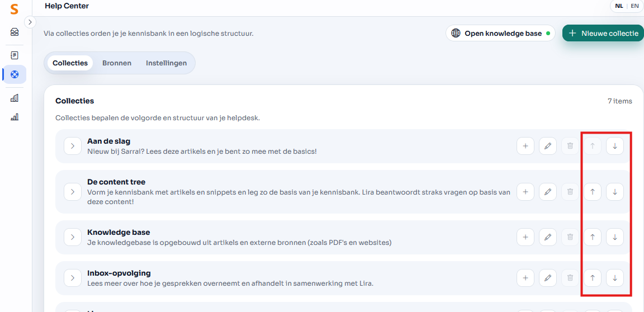Create a Nieuwe collectie
Viewport: 644px width, 312px height.
point(603,33)
